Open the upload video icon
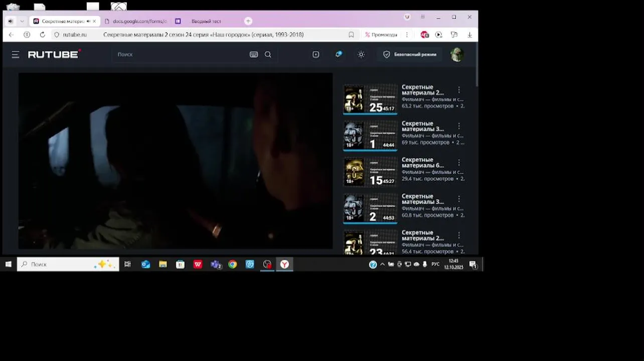 [315, 54]
